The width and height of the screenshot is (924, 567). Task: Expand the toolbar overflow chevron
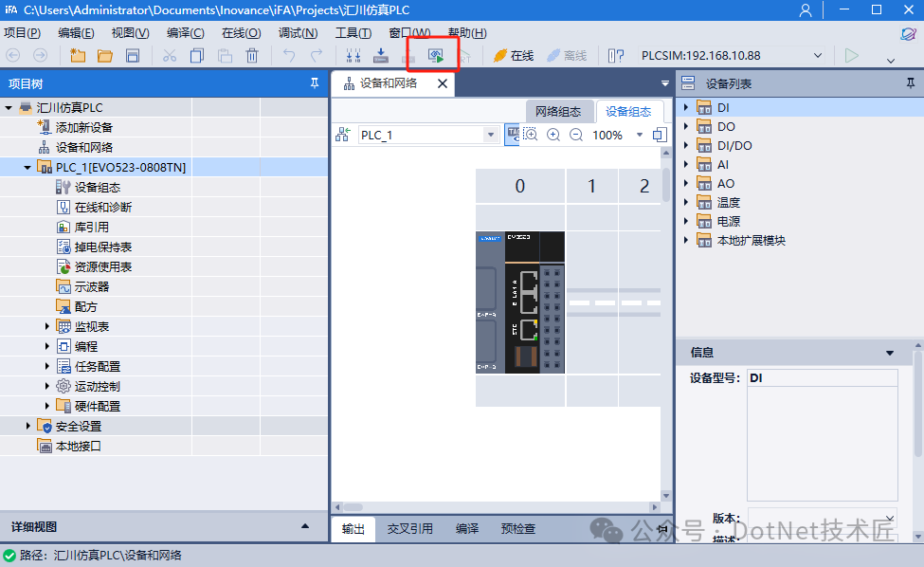[x=891, y=60]
